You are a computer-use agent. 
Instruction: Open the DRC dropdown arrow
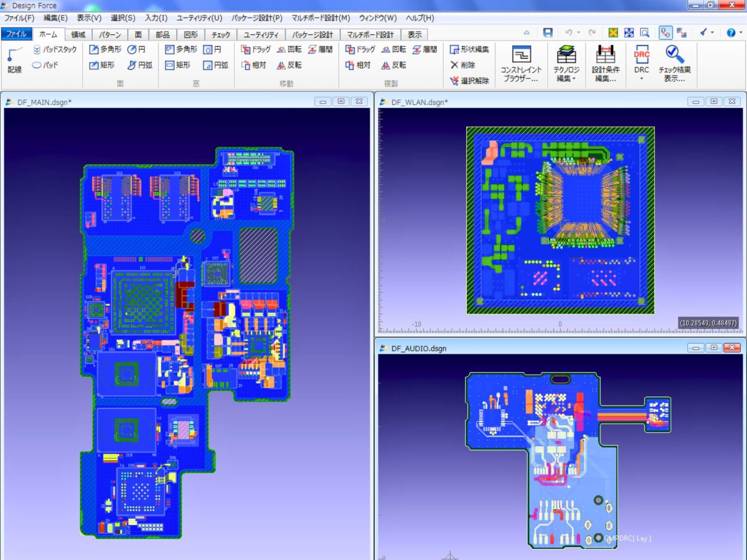pos(641,78)
